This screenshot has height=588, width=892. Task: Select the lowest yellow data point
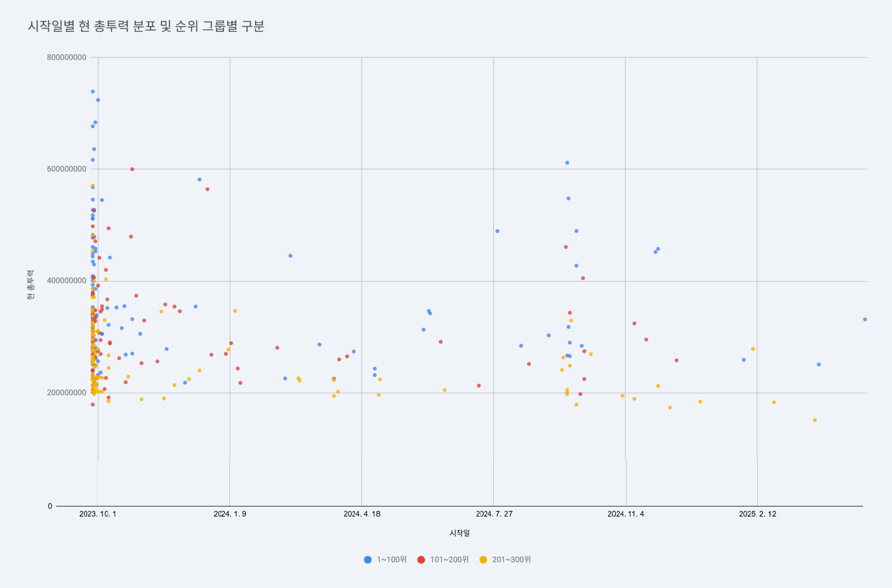coord(815,420)
